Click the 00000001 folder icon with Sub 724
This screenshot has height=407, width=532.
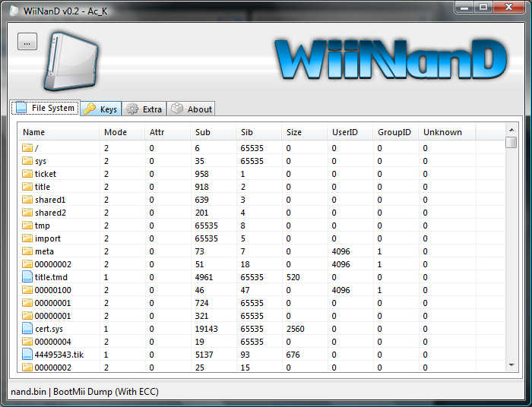point(27,303)
